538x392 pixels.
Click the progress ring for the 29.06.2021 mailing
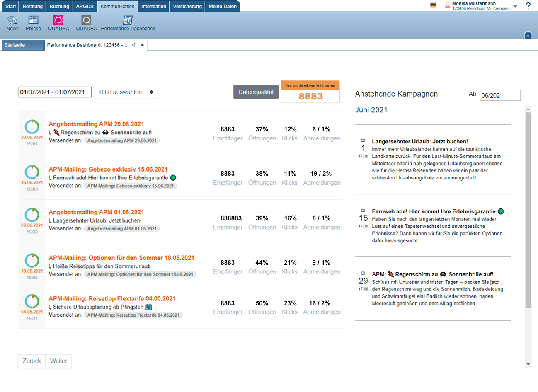click(x=32, y=127)
